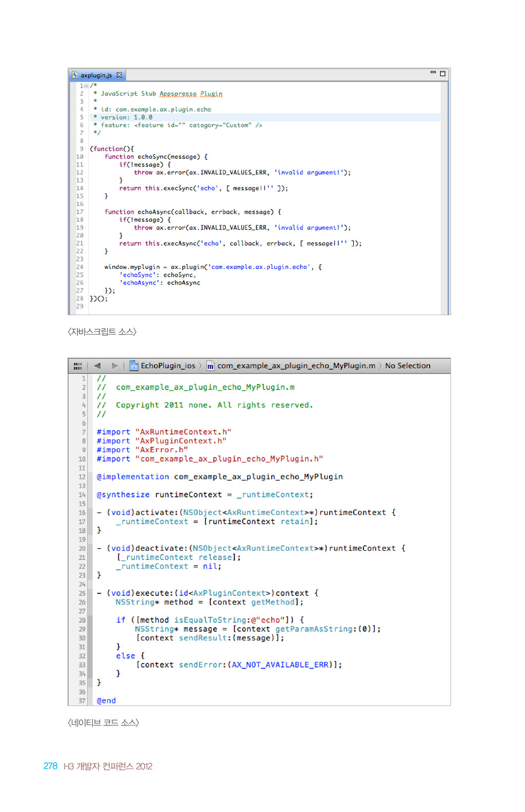Click the '@end' line in Xcode

tap(106, 701)
